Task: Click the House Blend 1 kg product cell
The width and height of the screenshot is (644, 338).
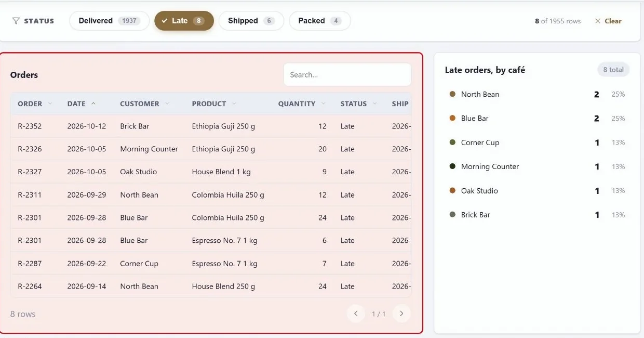Action: [221, 172]
